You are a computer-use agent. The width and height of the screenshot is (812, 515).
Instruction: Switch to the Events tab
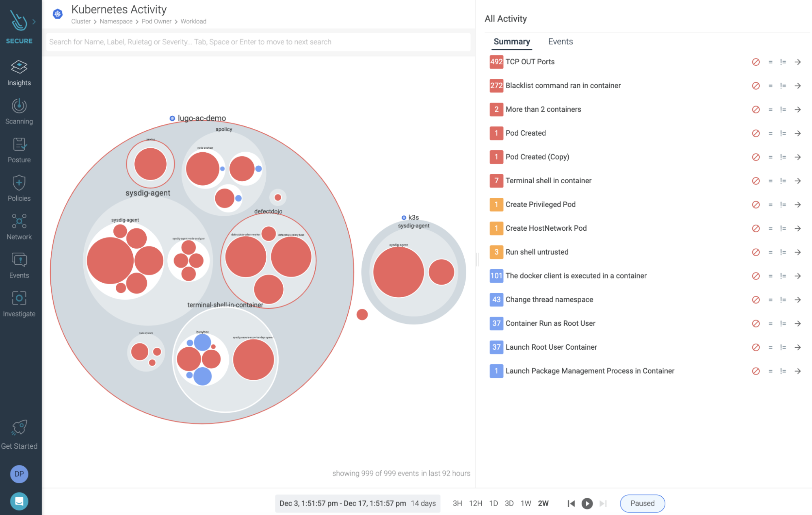click(x=560, y=41)
